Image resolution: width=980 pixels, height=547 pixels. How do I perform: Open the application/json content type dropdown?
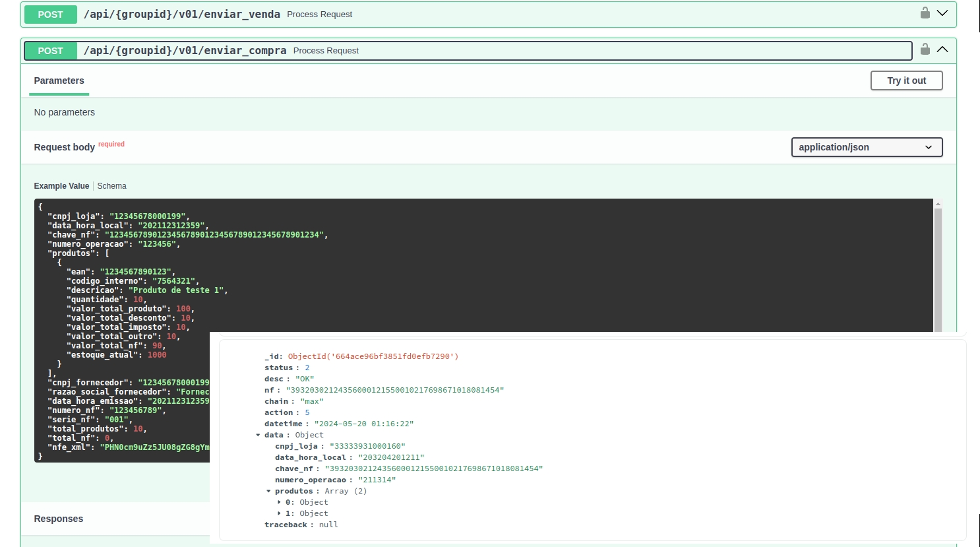[x=867, y=147]
